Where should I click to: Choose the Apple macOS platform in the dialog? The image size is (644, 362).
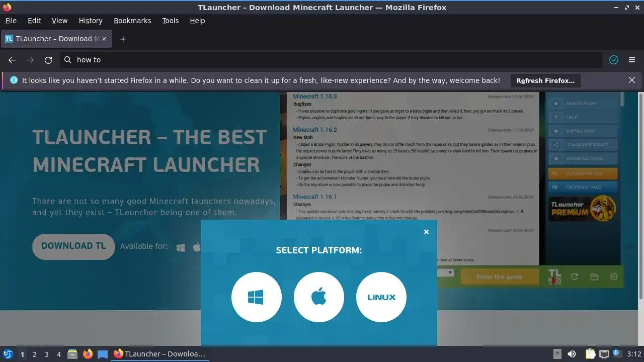coord(319,297)
